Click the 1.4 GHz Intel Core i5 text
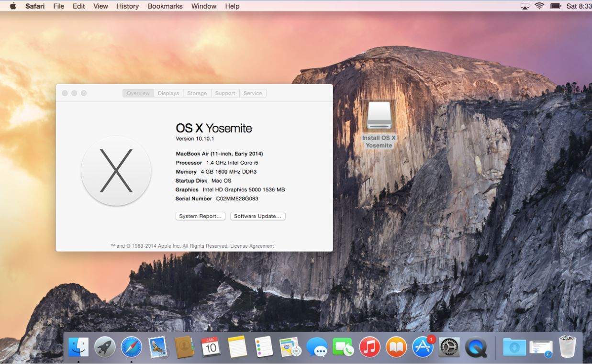This screenshot has width=592, height=364. (x=232, y=163)
